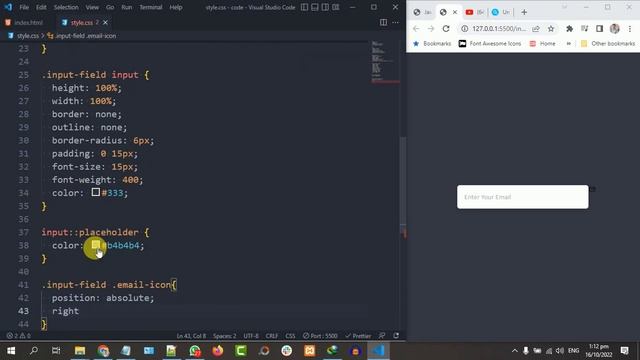Switch to the index.html editor tab
640x360 pixels.
pyautogui.click(x=28, y=22)
